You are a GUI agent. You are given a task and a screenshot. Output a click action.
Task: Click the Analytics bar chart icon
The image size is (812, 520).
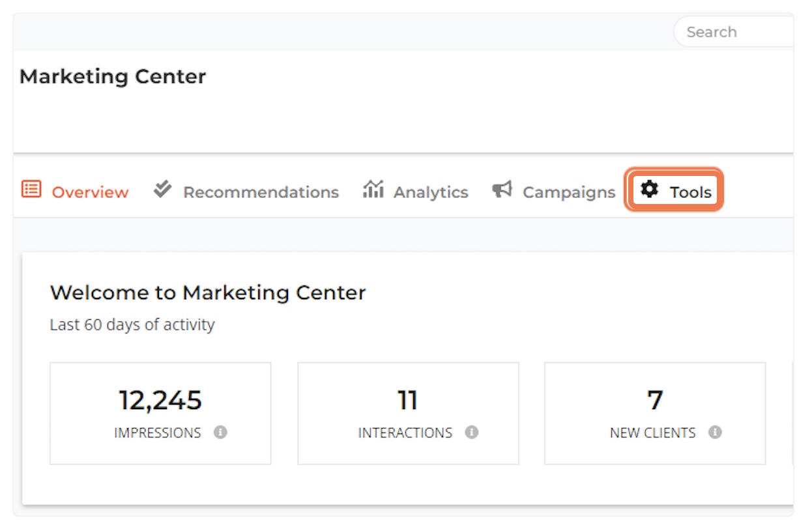pos(373,190)
